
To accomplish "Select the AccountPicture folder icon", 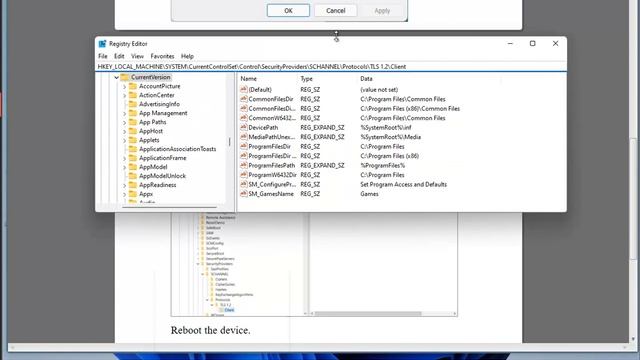I will tap(133, 86).
